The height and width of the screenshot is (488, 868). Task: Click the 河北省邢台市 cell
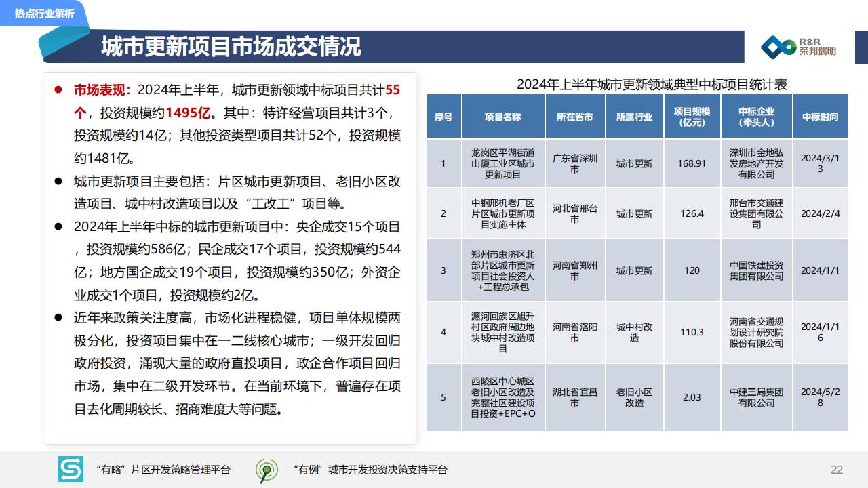tap(574, 213)
